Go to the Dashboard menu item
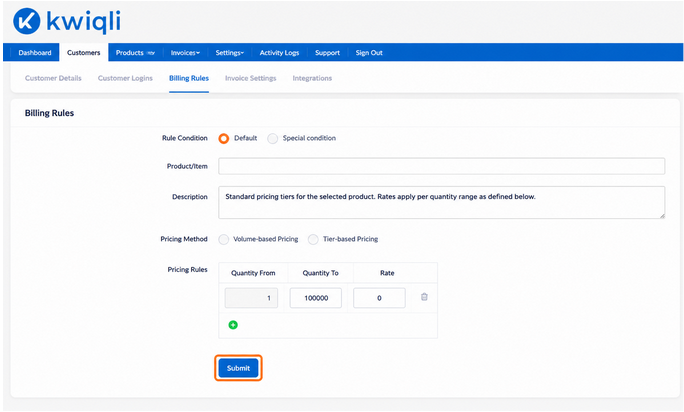This screenshot has height=412, width=684. pos(35,52)
